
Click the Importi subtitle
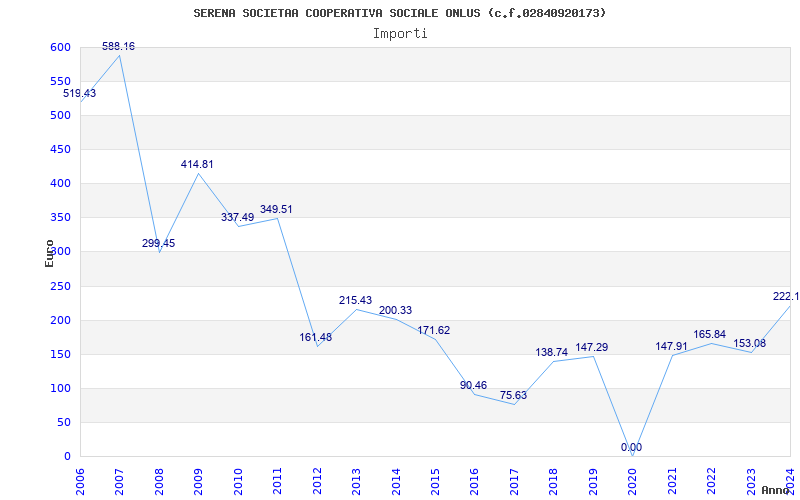pyautogui.click(x=400, y=34)
